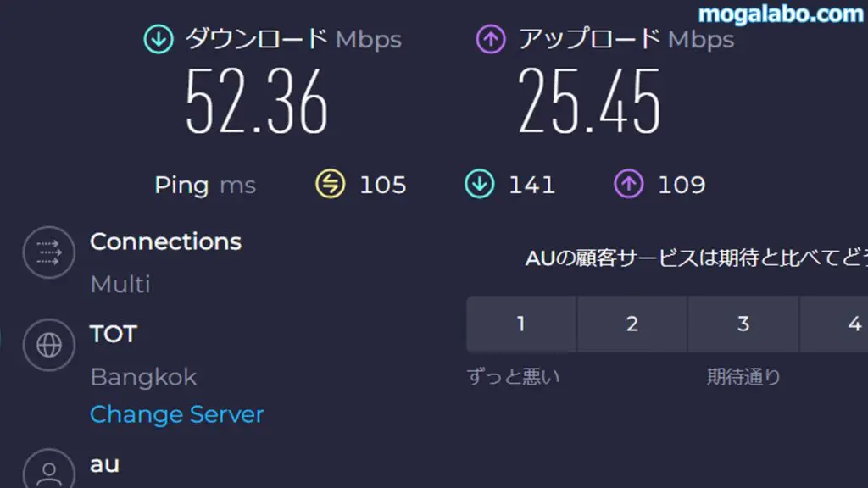
Task: Click the 52.36 download speed result
Action: (257, 102)
